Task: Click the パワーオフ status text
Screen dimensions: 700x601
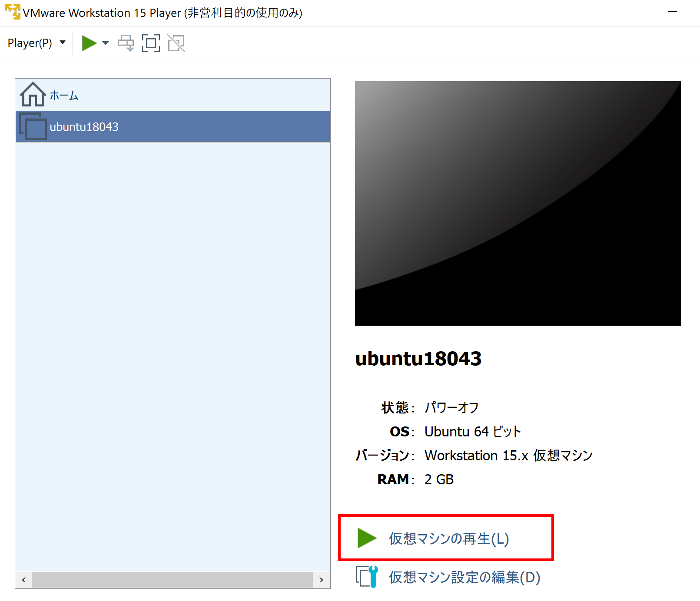Action: coord(451,407)
